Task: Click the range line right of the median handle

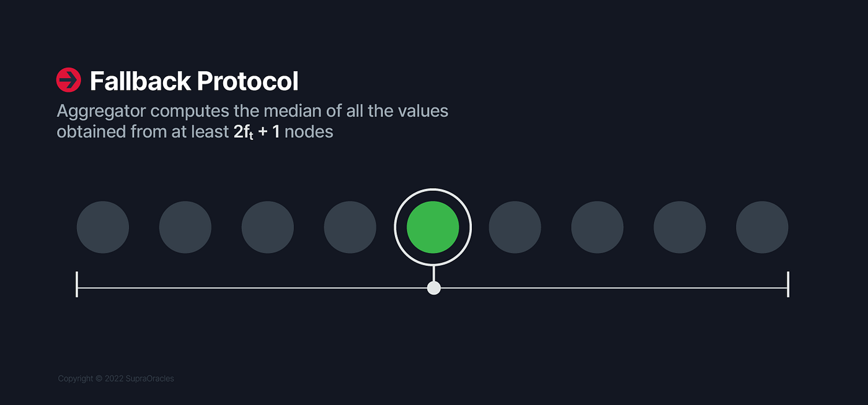Action: (614, 288)
